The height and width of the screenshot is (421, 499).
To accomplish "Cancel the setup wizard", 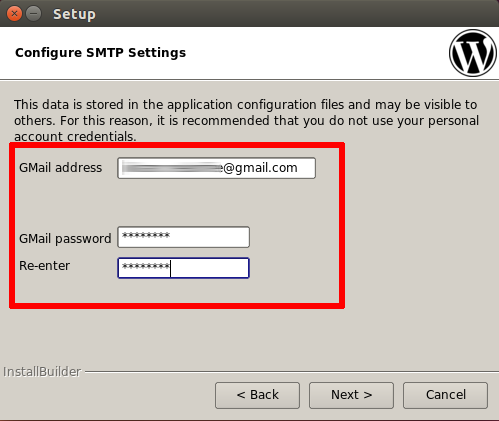I will point(445,395).
